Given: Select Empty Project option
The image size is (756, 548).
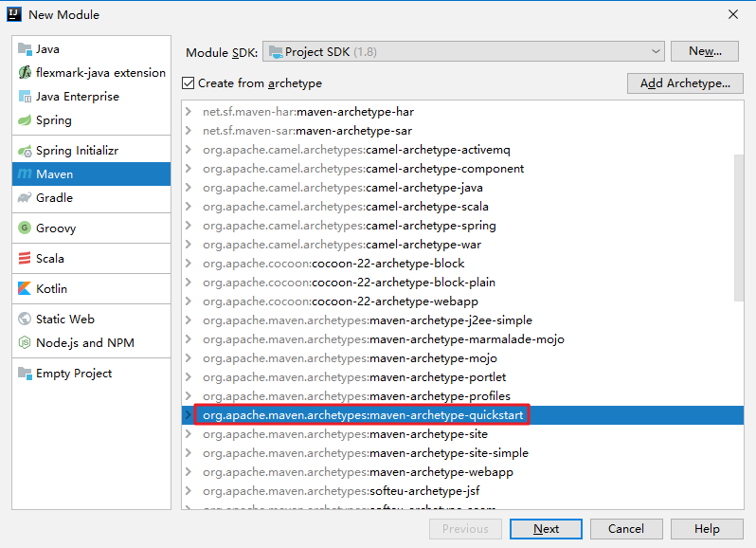Looking at the screenshot, I should point(91,373).
